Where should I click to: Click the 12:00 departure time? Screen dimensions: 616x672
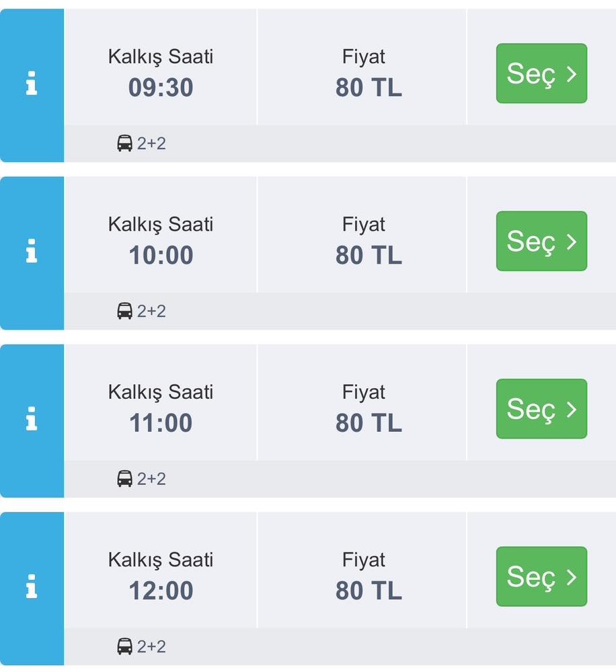click(161, 591)
